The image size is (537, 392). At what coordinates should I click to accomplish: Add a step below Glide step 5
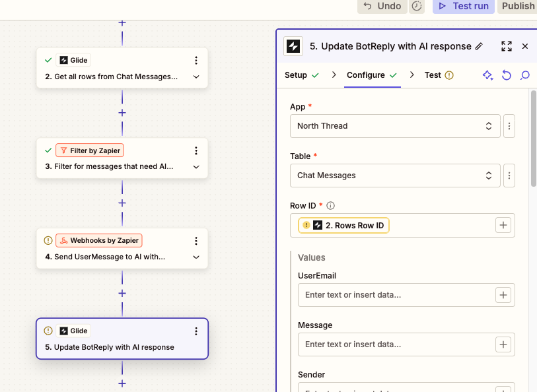click(122, 383)
